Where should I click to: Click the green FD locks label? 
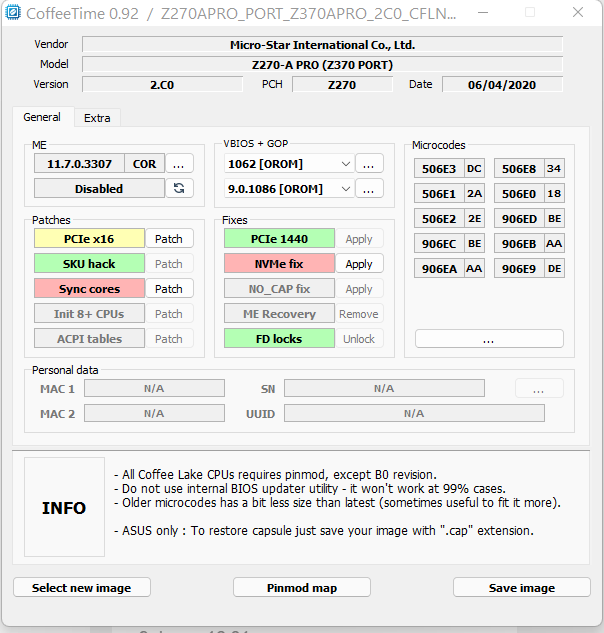pyautogui.click(x=279, y=339)
